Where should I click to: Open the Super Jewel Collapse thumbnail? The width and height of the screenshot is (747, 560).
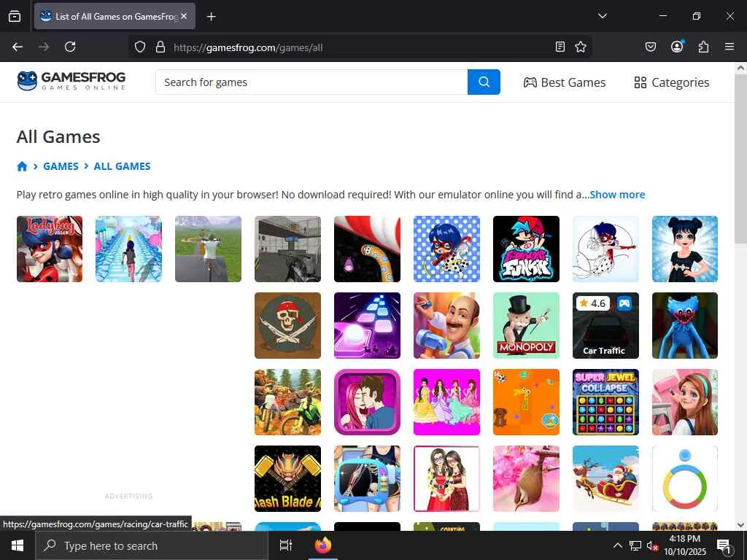(x=605, y=402)
